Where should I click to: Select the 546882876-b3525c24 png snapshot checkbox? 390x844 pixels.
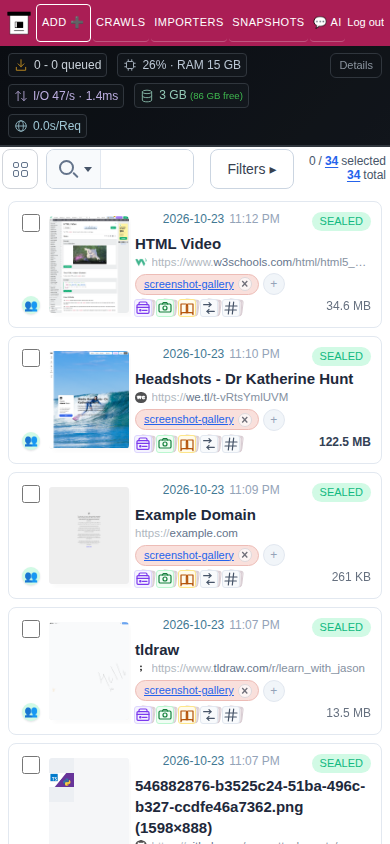point(31,765)
